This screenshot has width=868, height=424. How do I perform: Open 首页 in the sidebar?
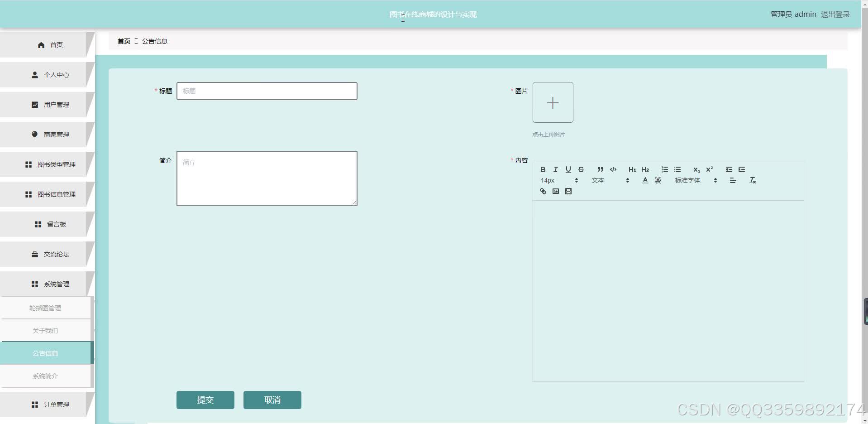(x=47, y=45)
